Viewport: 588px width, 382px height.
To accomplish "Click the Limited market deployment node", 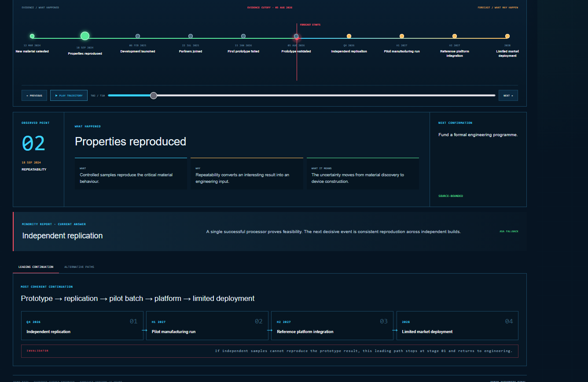I will (507, 36).
